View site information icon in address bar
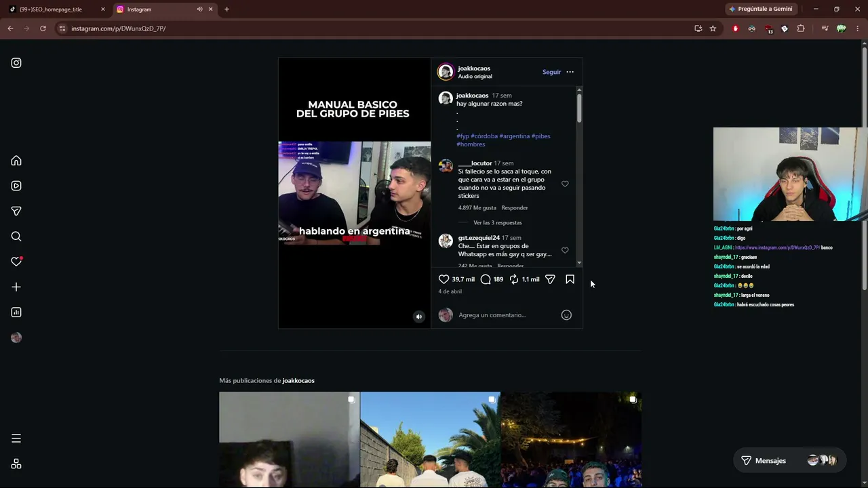Viewport: 868px width, 488px height. pos(62,28)
